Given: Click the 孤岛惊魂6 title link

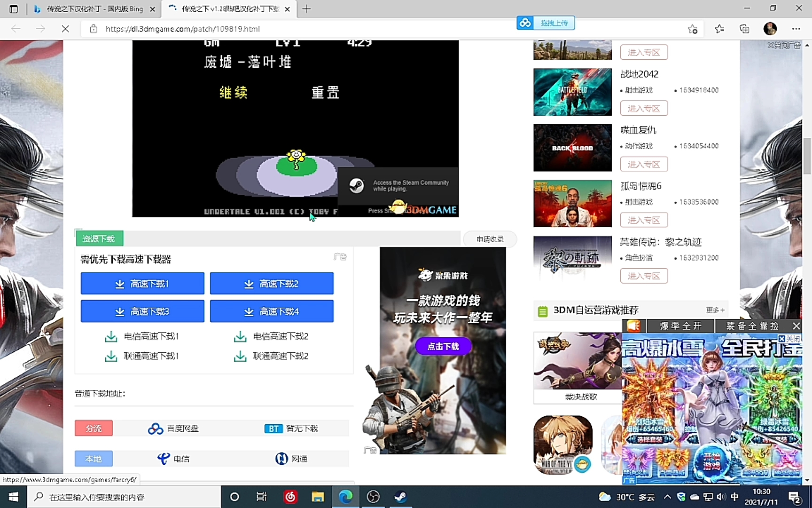Looking at the screenshot, I should pos(640,186).
